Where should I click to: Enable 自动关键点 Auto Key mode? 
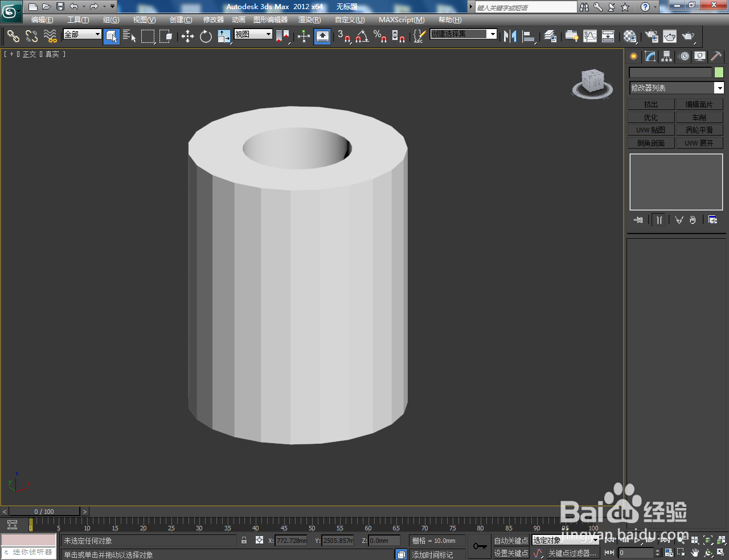tap(511, 541)
